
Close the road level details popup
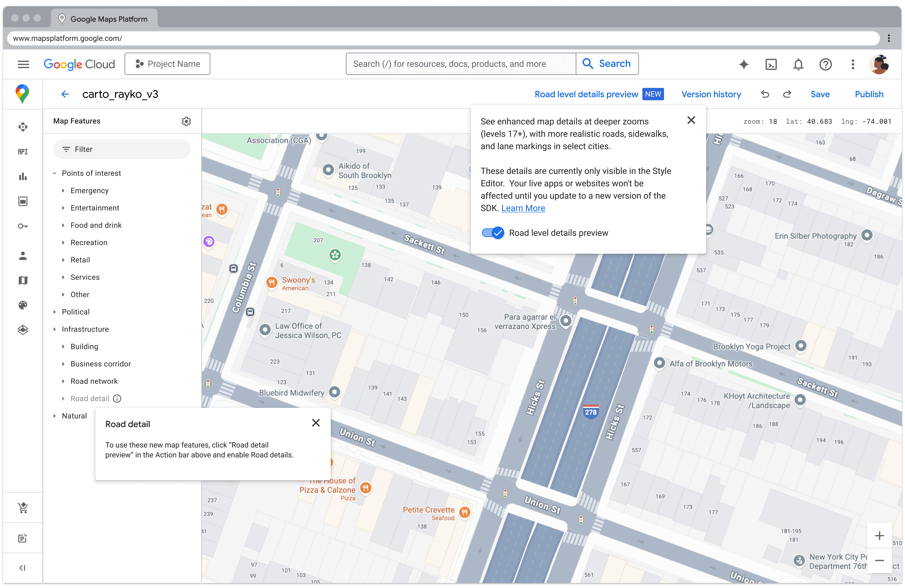[691, 120]
